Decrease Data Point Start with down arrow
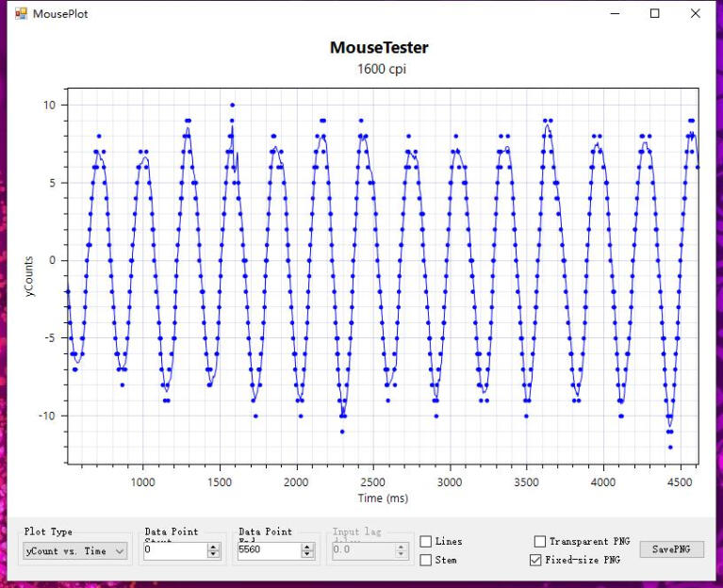The height and width of the screenshot is (588, 723). click(213, 554)
